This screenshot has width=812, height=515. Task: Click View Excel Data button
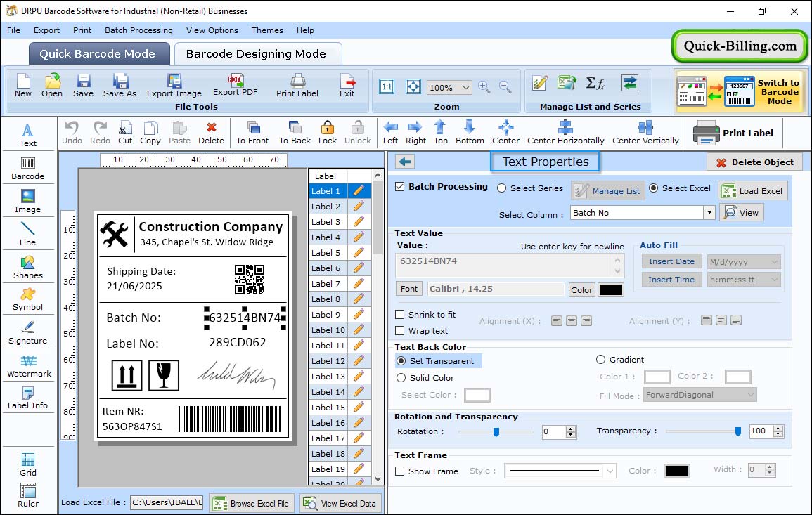[x=341, y=503]
